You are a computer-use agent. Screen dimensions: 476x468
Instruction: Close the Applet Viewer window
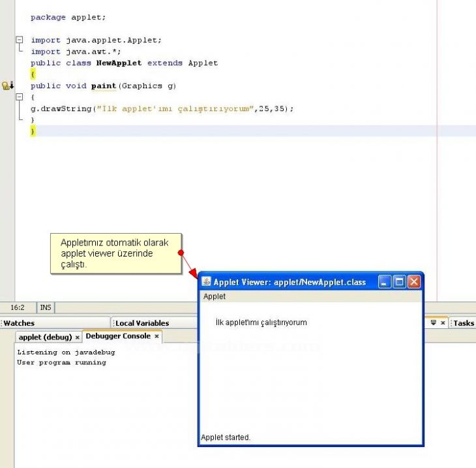tap(414, 282)
